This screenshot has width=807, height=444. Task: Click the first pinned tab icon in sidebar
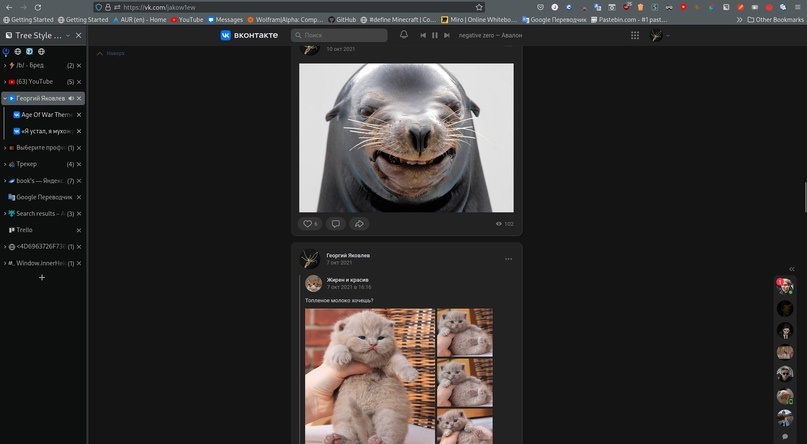point(6,51)
